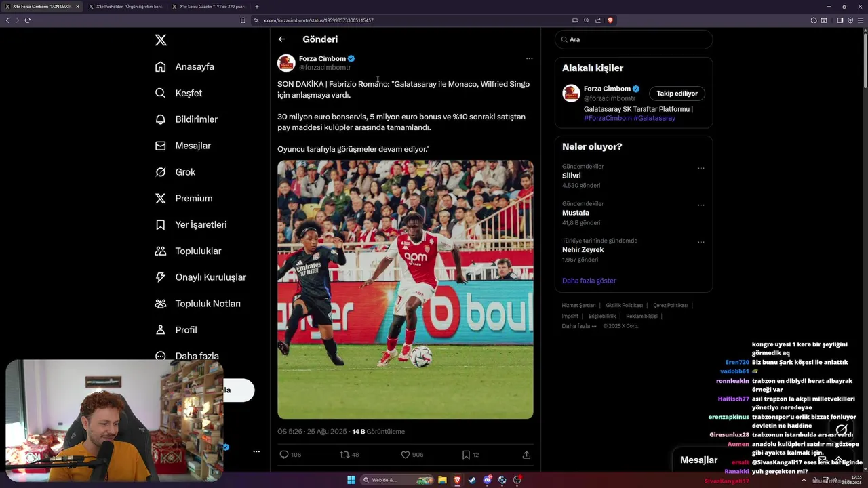
Task: Click the reply icon with 106
Action: [x=284, y=455]
